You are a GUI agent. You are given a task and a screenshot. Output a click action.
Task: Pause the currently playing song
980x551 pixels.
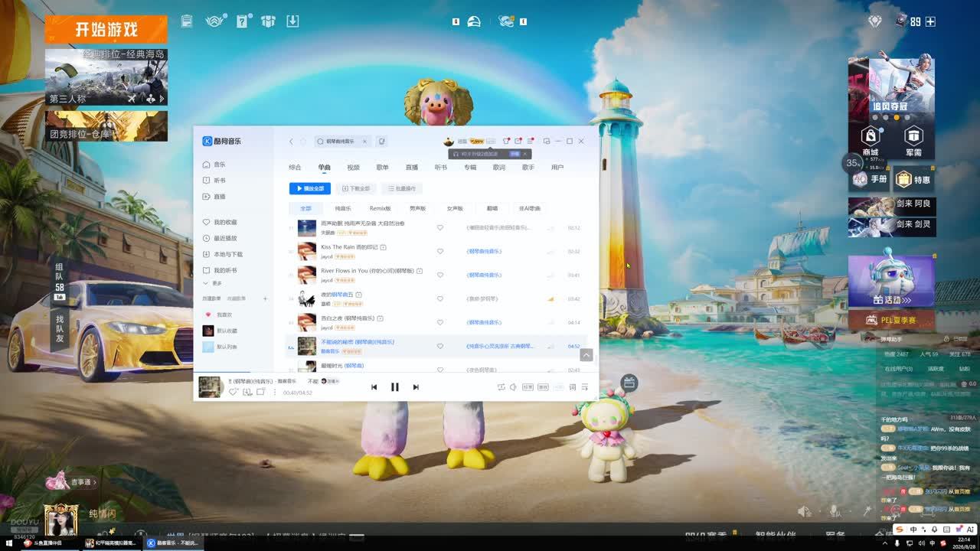click(395, 387)
